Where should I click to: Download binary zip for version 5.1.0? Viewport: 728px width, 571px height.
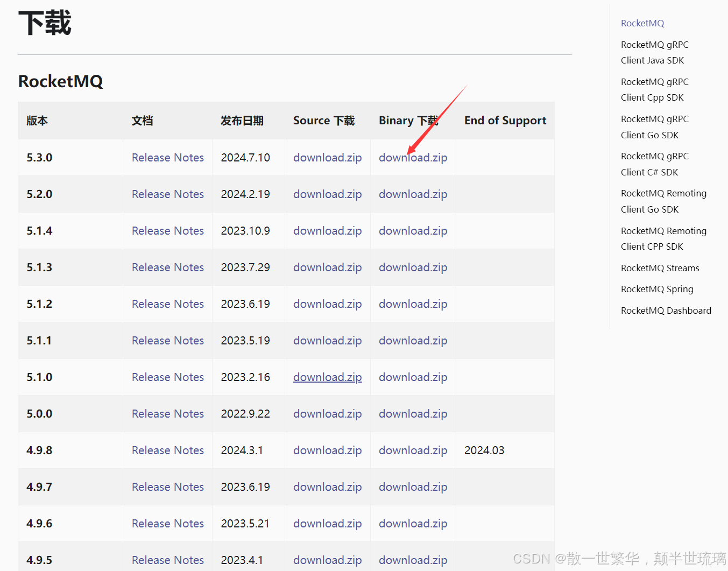pos(413,377)
